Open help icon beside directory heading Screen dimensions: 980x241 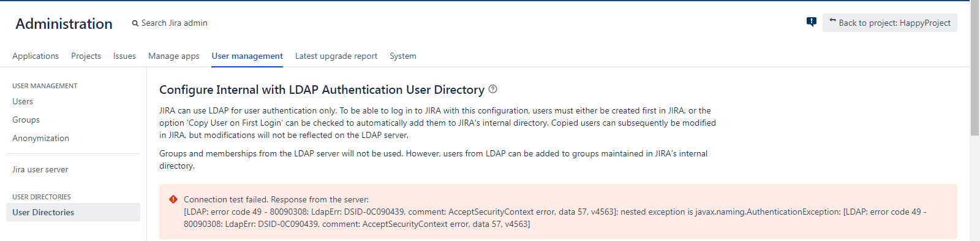point(493,89)
